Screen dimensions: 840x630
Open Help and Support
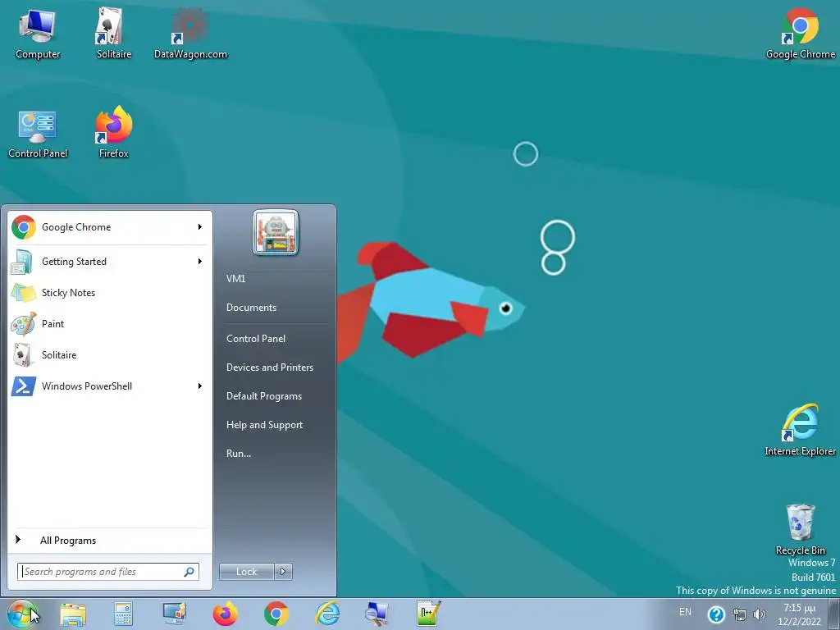(264, 425)
